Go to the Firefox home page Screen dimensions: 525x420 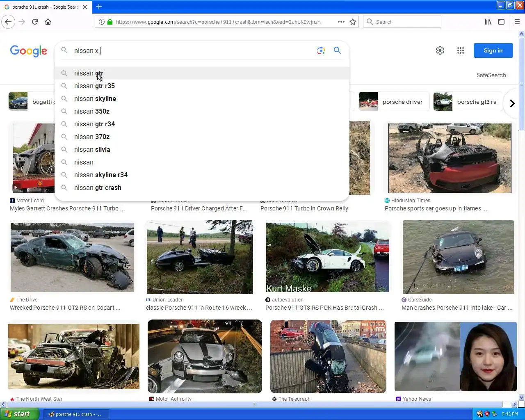(48, 22)
